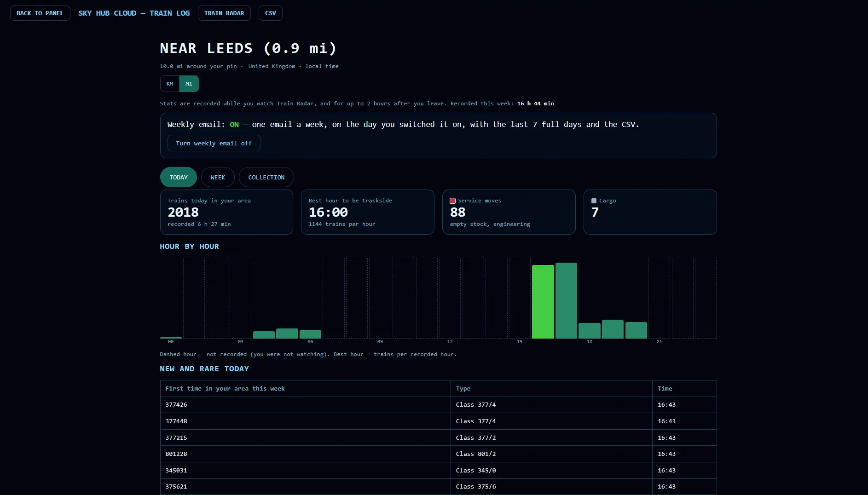This screenshot has height=495, width=868.
Task: Click the red Service moves swatch
Action: click(452, 201)
